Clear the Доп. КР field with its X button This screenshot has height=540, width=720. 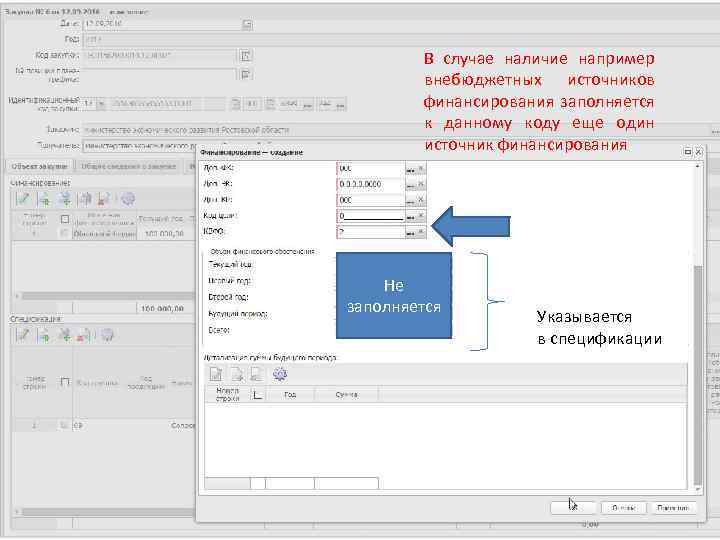click(x=421, y=200)
